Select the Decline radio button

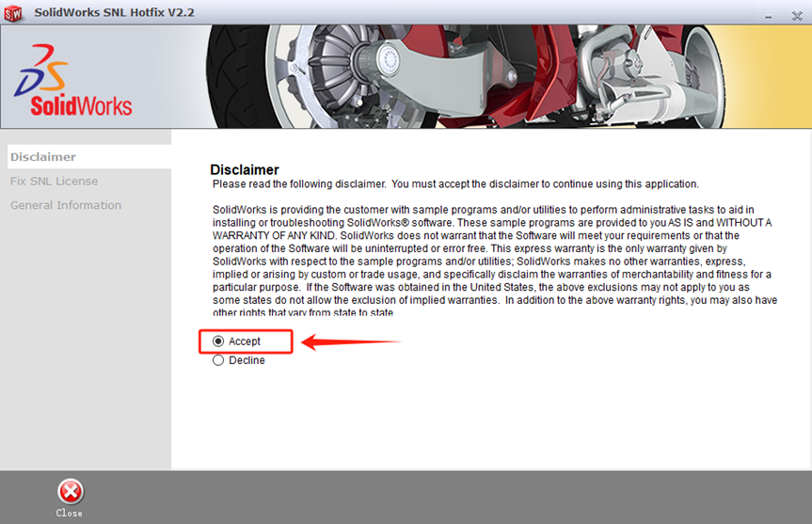[x=218, y=360]
